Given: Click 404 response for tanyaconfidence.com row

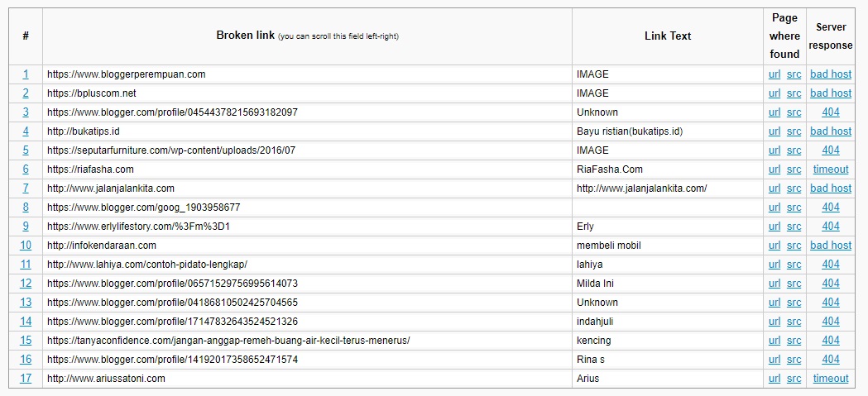Looking at the screenshot, I should click(831, 340).
